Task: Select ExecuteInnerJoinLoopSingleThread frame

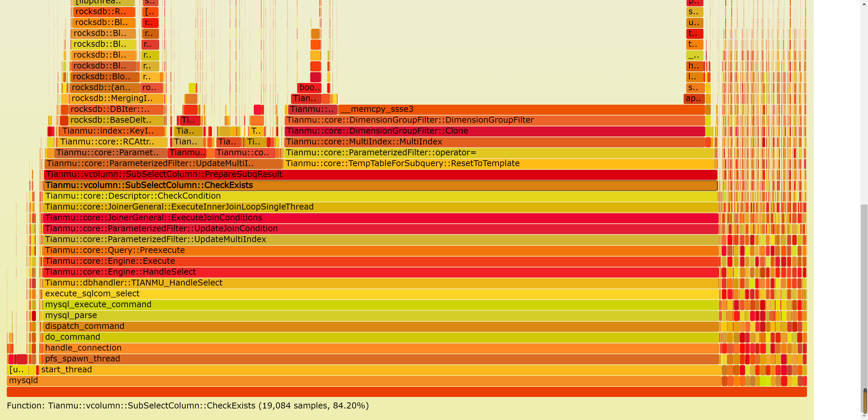Action: click(x=381, y=207)
